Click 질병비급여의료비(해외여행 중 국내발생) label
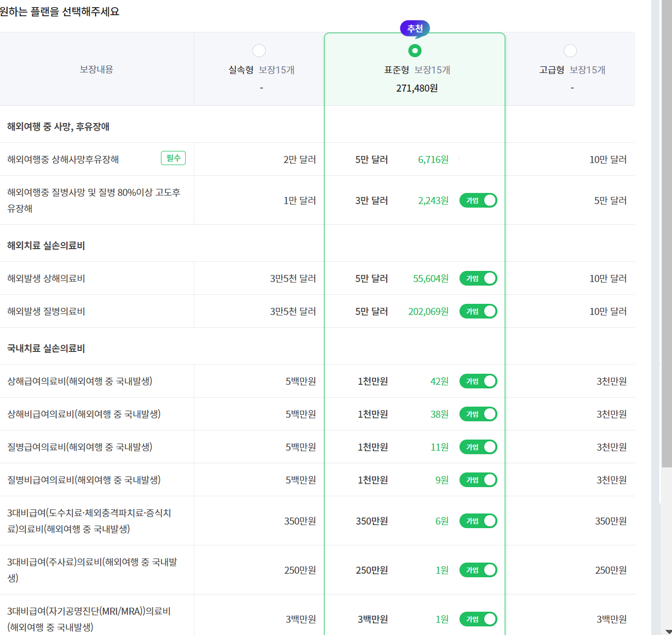The width and height of the screenshot is (672, 635). coord(83,480)
